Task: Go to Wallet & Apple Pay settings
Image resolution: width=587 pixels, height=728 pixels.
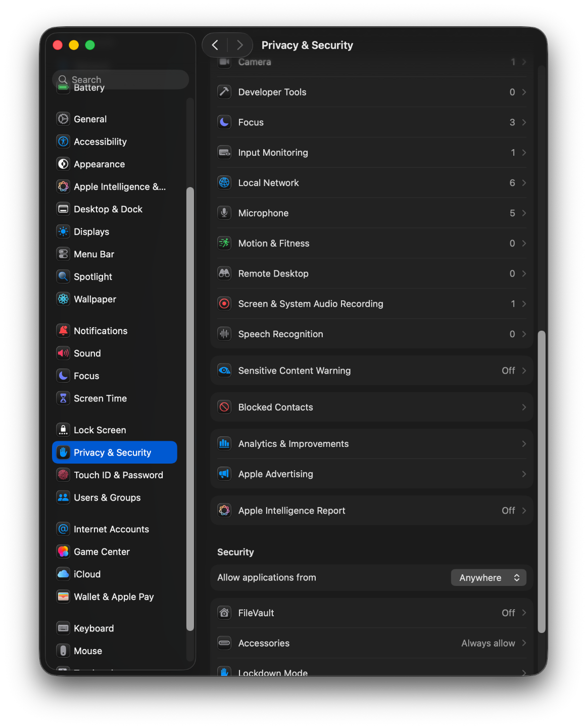Action: coord(114,597)
